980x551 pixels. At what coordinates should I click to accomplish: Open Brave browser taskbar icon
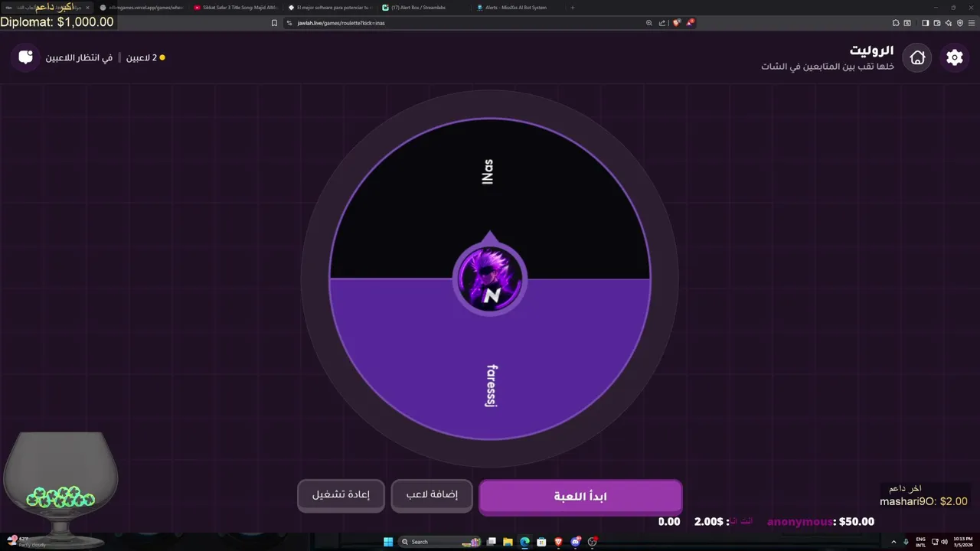point(559,542)
